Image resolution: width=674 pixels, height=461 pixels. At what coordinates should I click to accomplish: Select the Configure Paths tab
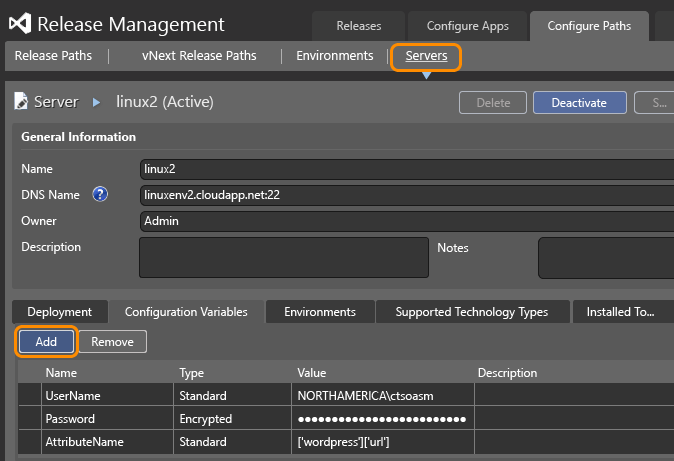click(589, 26)
